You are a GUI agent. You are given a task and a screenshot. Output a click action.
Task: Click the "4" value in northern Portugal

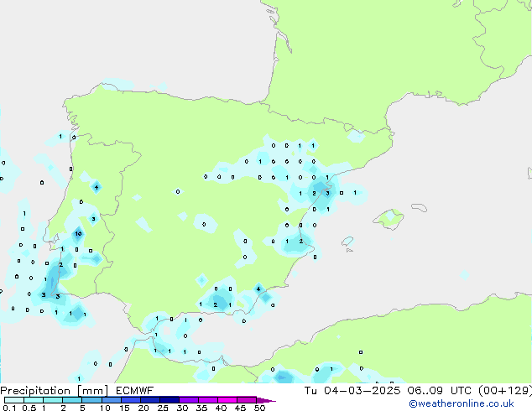(96, 187)
